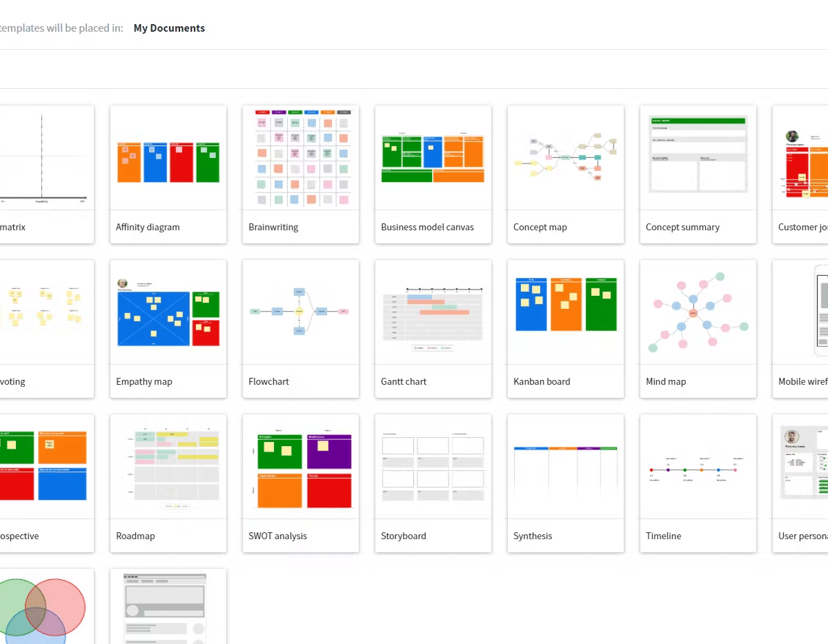The width and height of the screenshot is (828, 644).
Task: Click the My Documents folder link
Action: click(x=169, y=28)
